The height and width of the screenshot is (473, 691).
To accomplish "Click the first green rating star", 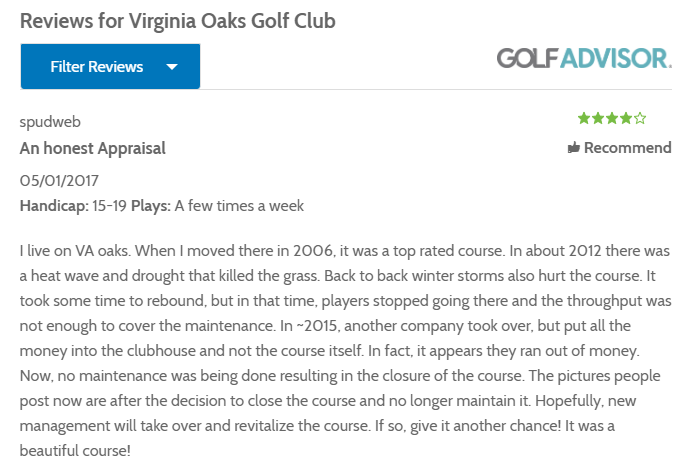I will [x=584, y=119].
